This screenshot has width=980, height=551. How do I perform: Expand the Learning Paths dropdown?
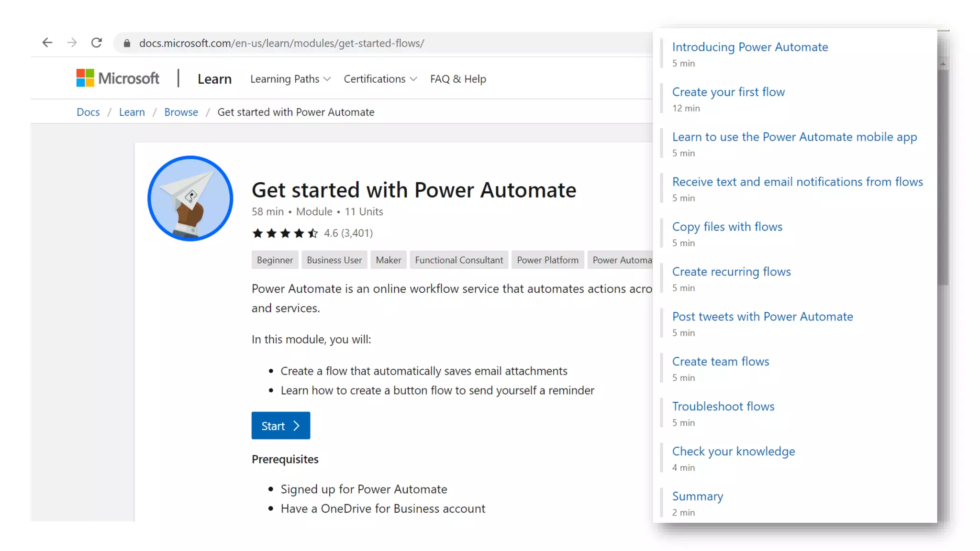(x=290, y=79)
